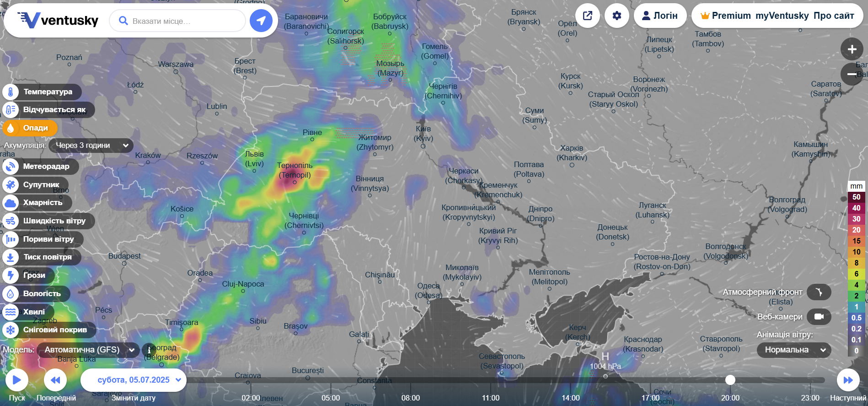The image size is (868, 406).
Task: Open settings via the gear icon
Action: tap(616, 16)
